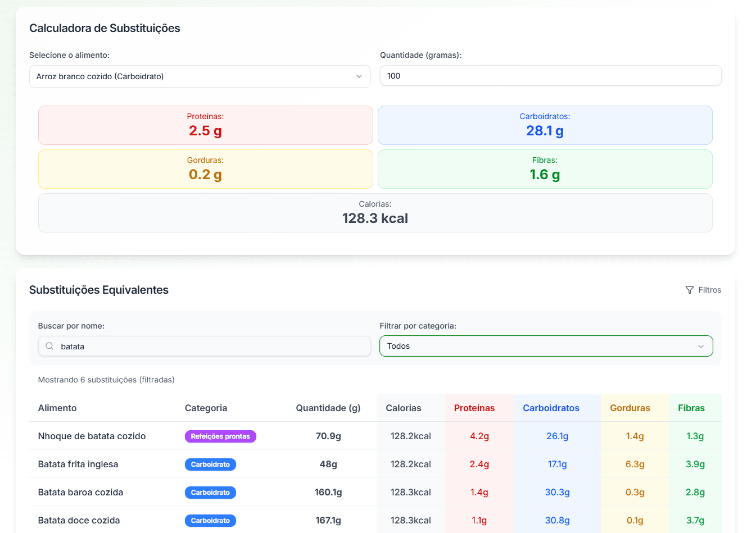
Task: Select the Nhoque de batata cozido row
Action: [x=375, y=436]
